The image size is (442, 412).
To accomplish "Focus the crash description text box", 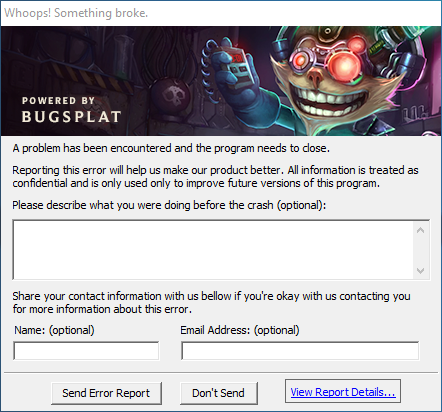I will (213, 250).
